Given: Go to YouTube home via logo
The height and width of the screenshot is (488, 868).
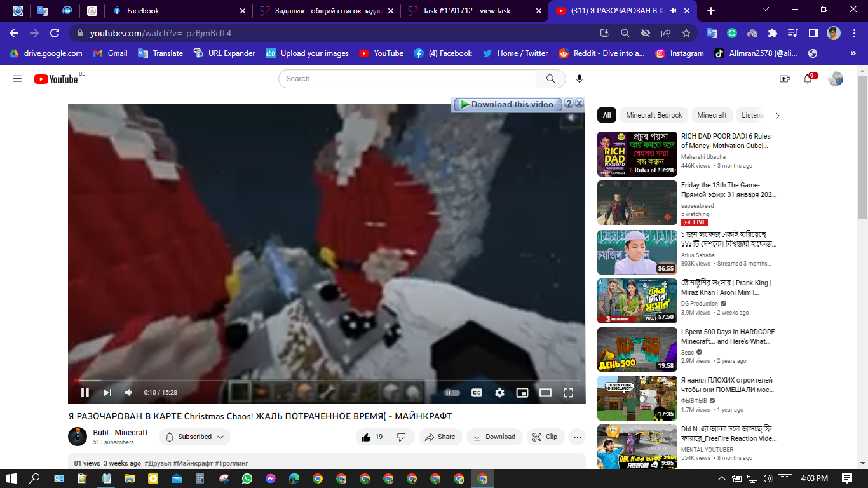Looking at the screenshot, I should point(57,79).
